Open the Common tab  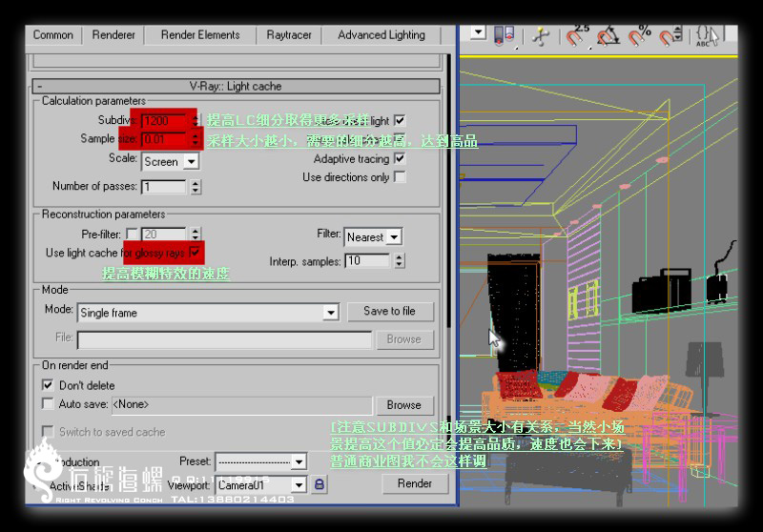coord(53,35)
